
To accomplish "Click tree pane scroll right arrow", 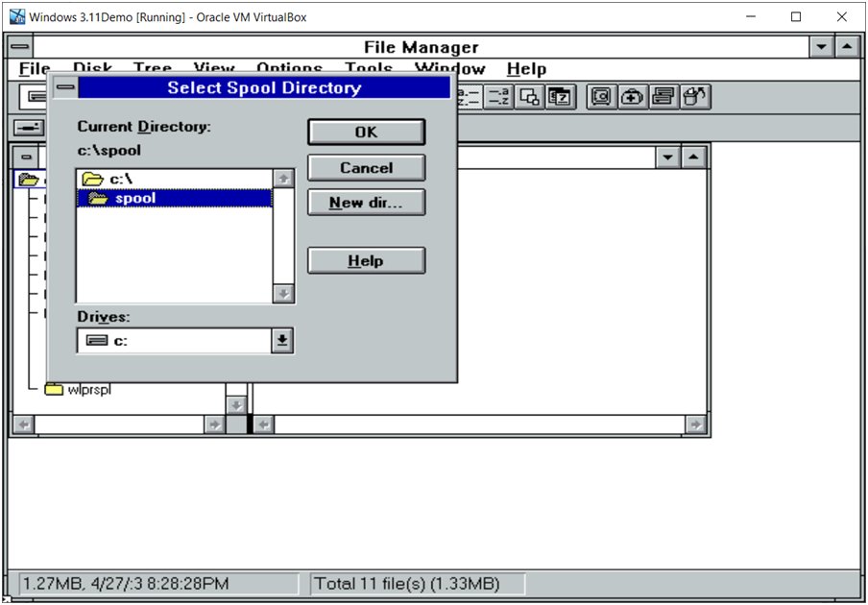I will [214, 424].
